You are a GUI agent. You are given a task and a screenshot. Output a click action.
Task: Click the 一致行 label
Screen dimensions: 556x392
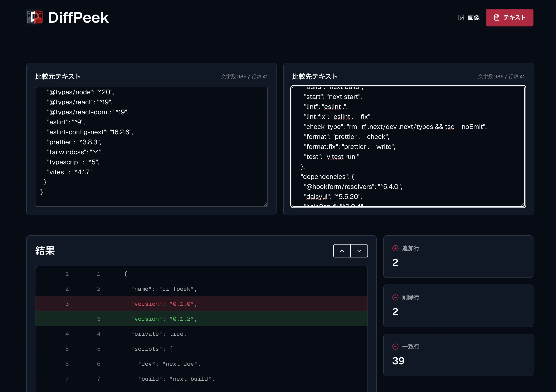(411, 347)
